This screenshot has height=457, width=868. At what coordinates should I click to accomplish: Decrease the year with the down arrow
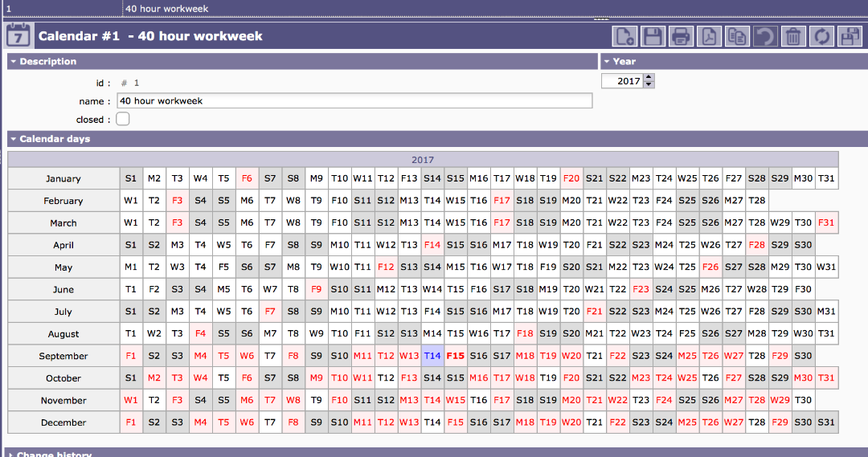click(x=649, y=84)
